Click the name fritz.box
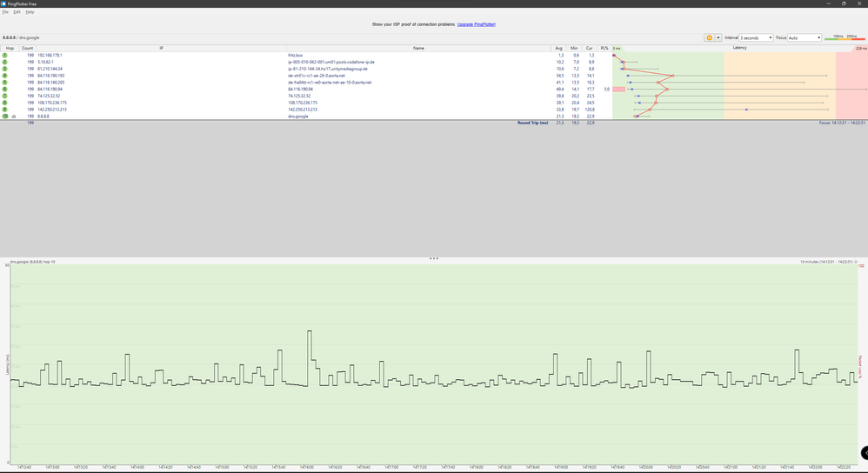This screenshot has width=868, height=473. coord(295,56)
